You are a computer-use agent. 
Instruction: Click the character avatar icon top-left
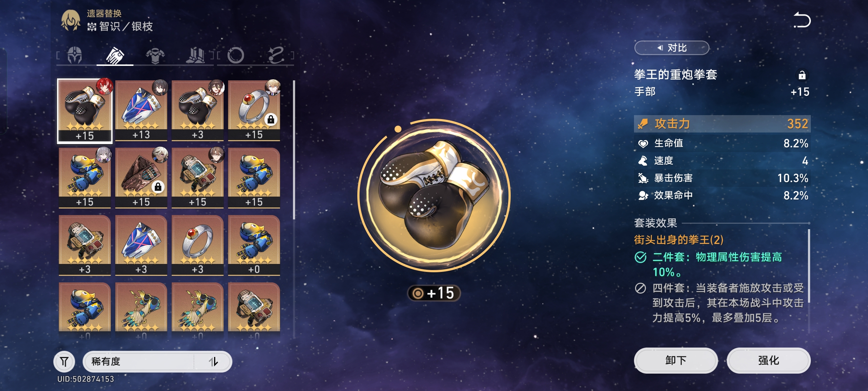coord(71,21)
